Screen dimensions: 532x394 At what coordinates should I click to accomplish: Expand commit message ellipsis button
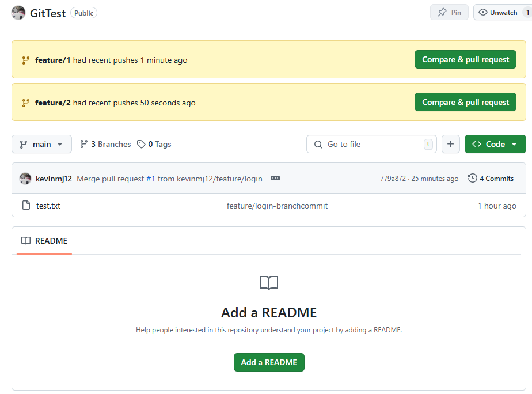275,178
